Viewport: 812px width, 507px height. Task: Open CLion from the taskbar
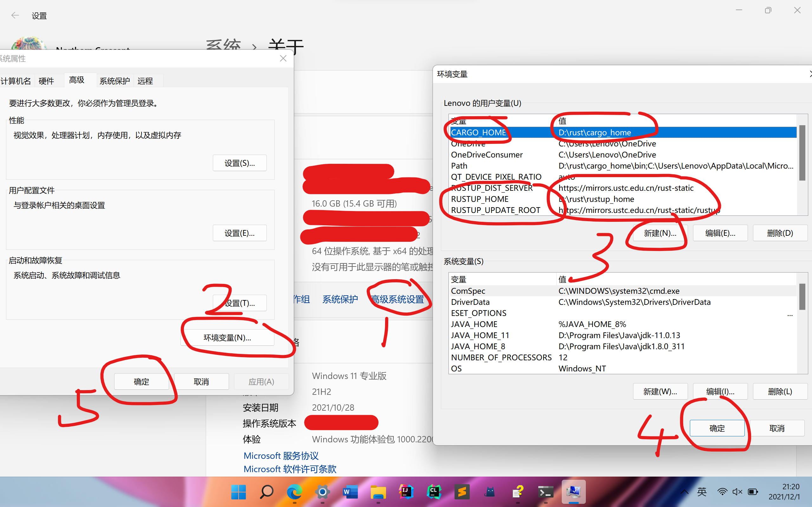click(x=434, y=492)
